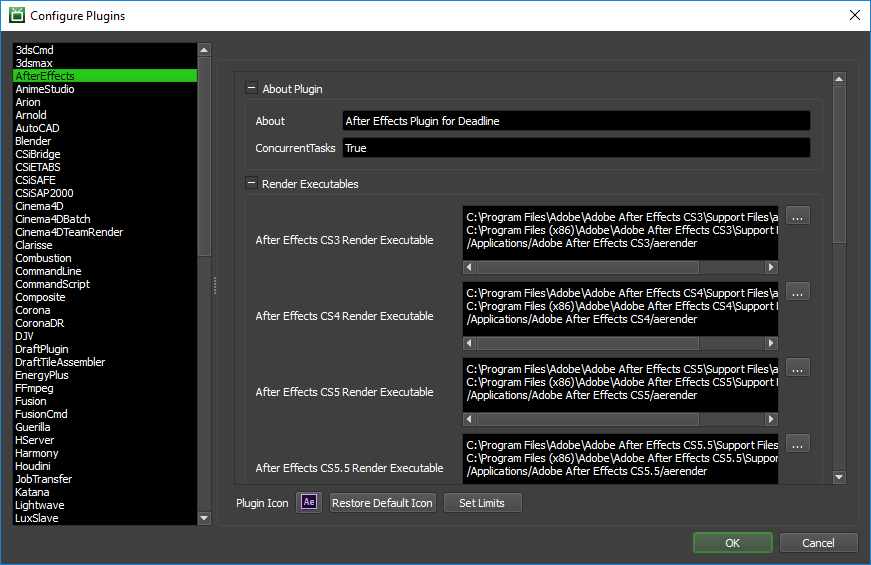Choose Houdini plugin in the list
This screenshot has height=565, width=871.
pos(33,466)
